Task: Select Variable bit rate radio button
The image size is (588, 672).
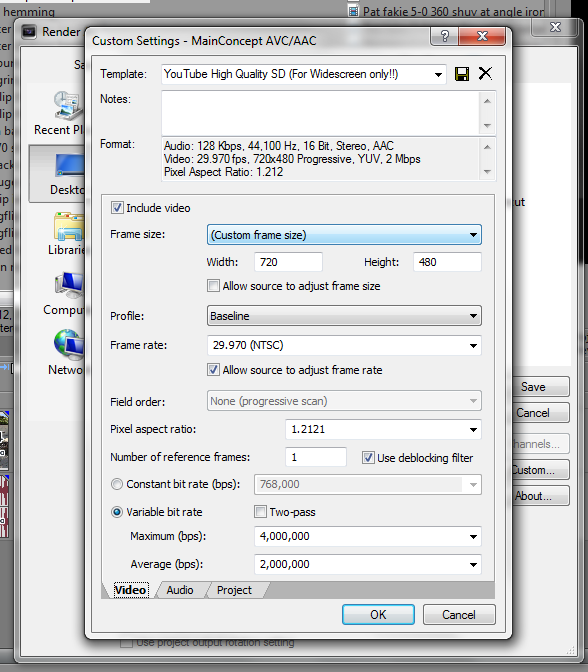Action: click(x=117, y=512)
